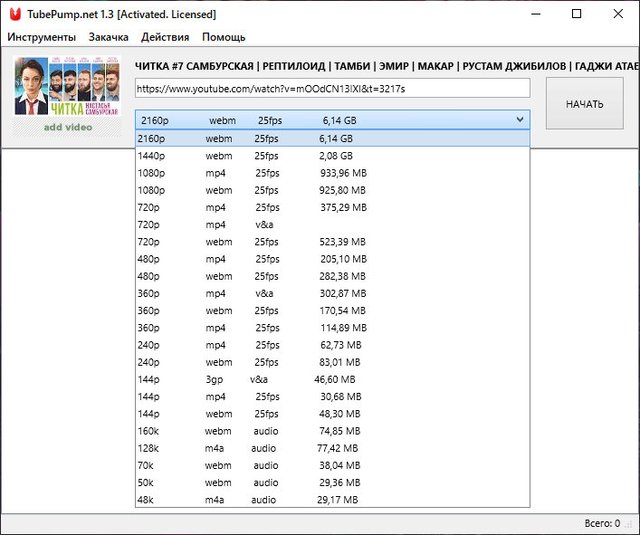Click the TubePump red app icon
Image resolution: width=640 pixels, height=535 pixels.
click(12, 14)
